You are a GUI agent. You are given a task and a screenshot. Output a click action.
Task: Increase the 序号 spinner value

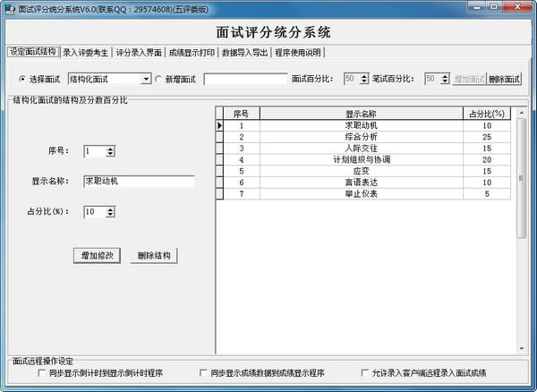[110, 148]
